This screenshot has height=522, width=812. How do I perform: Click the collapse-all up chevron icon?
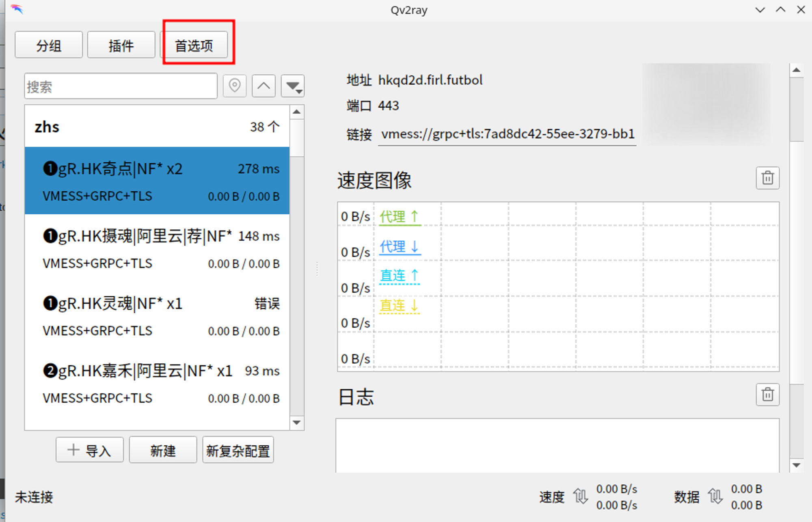(263, 86)
